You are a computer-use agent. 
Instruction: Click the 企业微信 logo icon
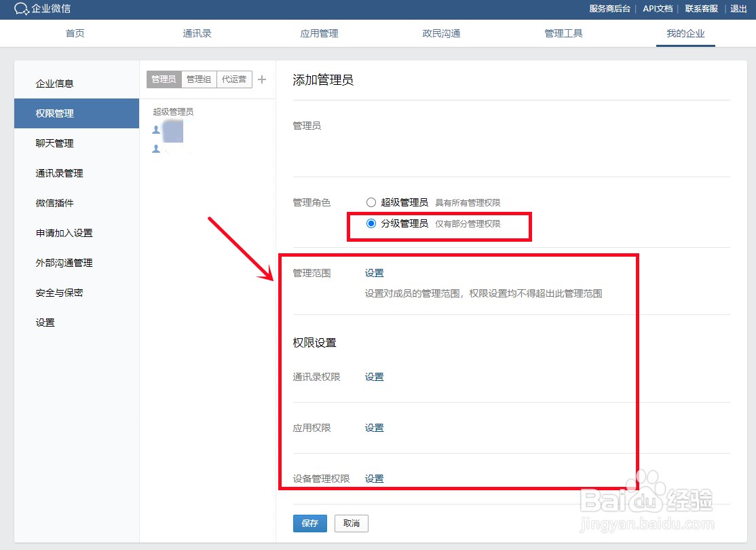pyautogui.click(x=22, y=10)
